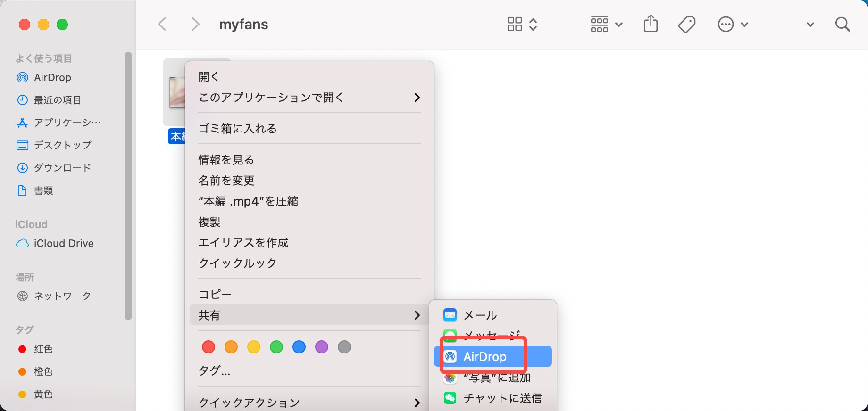
Task: Choose ゴミ箱に入れる in the context menu
Action: pos(309,128)
